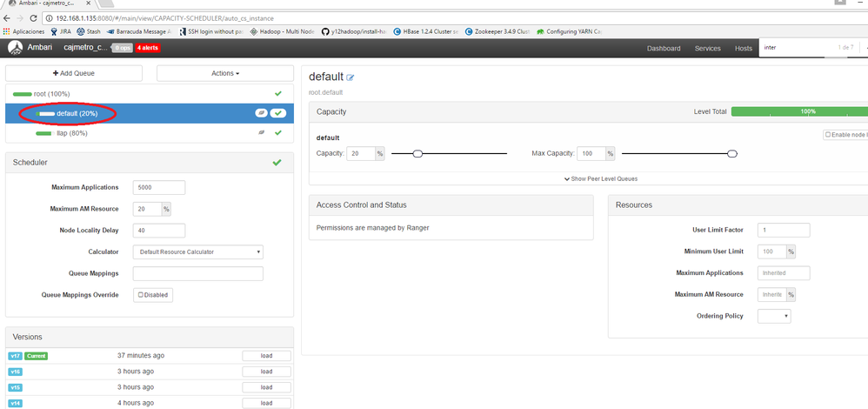
Task: Load version v16 configuration
Action: point(266,372)
